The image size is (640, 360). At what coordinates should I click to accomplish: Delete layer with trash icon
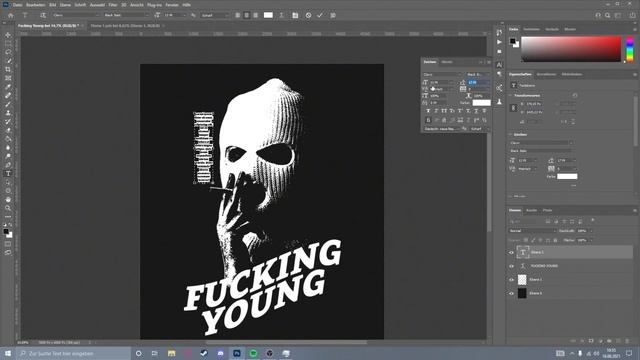(x=627, y=341)
